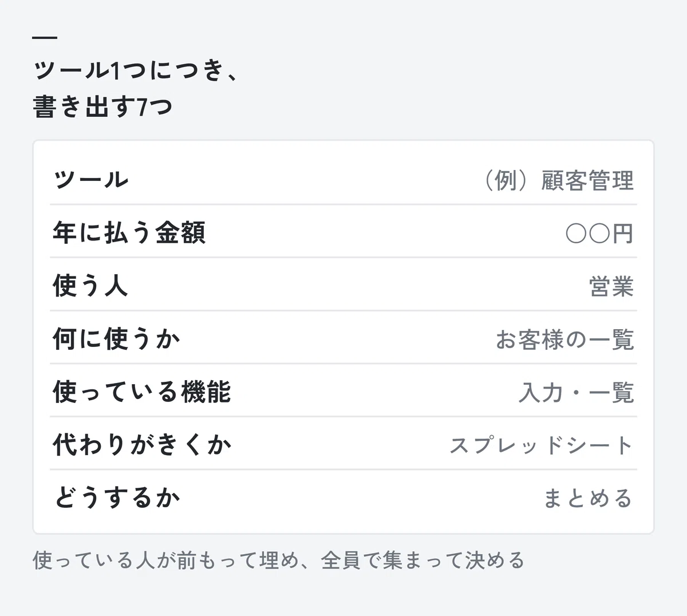Click the ○○円 amount value
The image size is (687, 616).
(599, 234)
